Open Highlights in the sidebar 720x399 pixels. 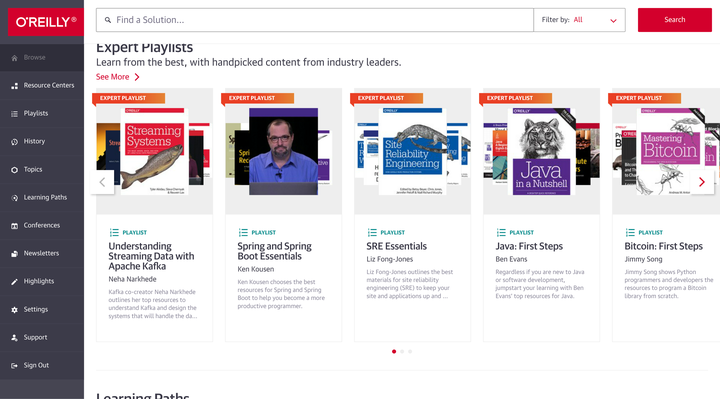[42, 281]
